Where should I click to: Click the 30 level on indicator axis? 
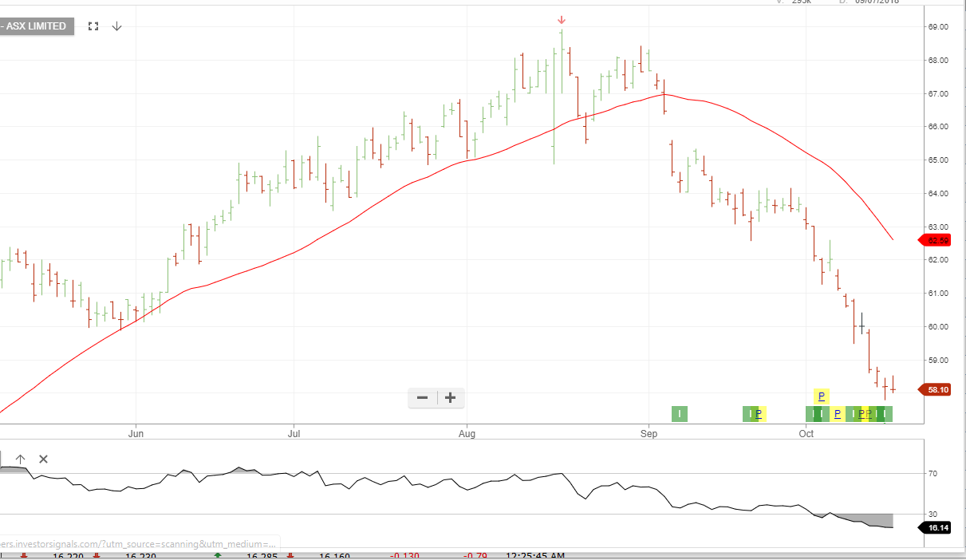[x=932, y=515]
